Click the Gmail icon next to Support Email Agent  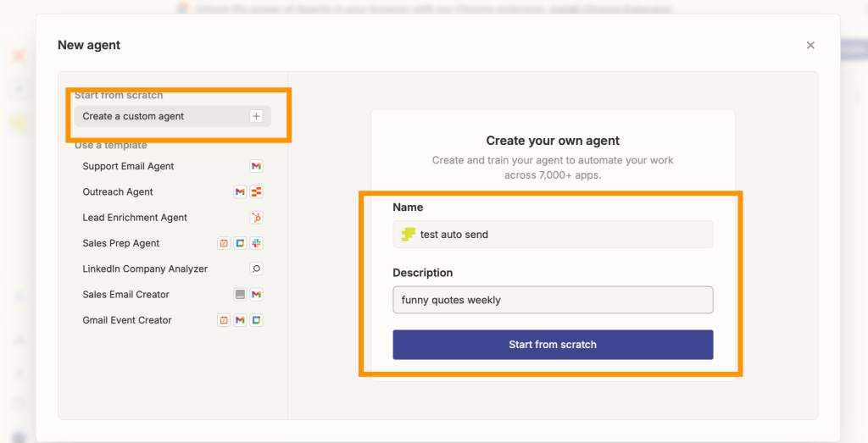[256, 166]
